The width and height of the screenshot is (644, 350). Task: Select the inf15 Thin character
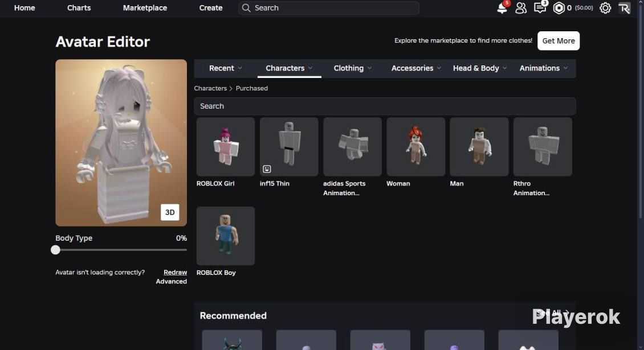click(x=289, y=147)
